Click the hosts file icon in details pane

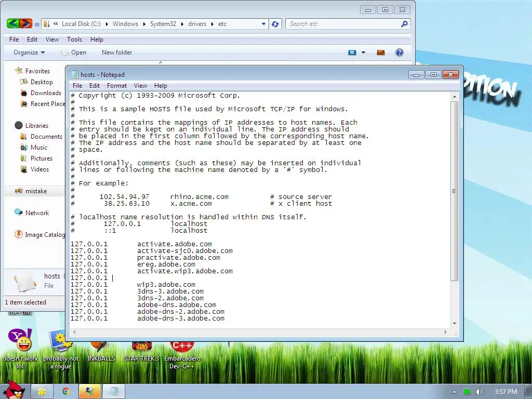point(25,281)
